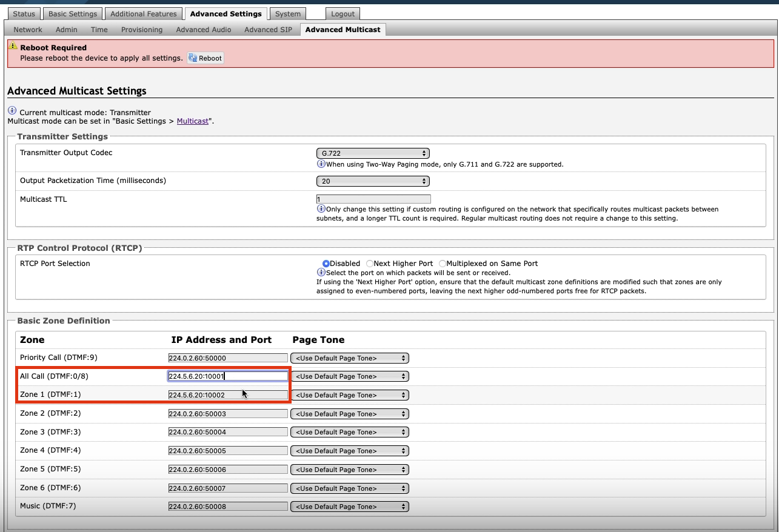
Task: Click the info icon beside Current multicast mode
Action: point(12,111)
